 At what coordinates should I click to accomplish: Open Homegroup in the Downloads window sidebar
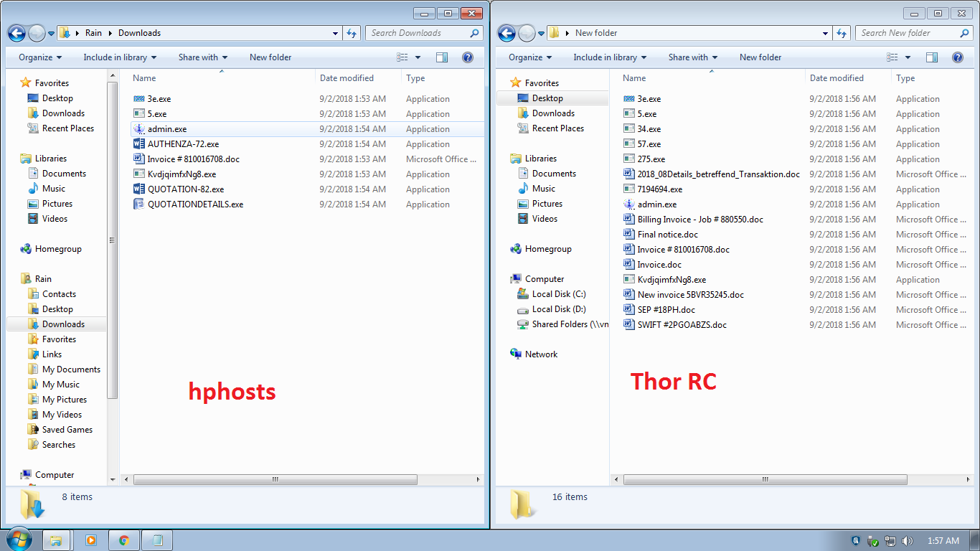[51, 249]
